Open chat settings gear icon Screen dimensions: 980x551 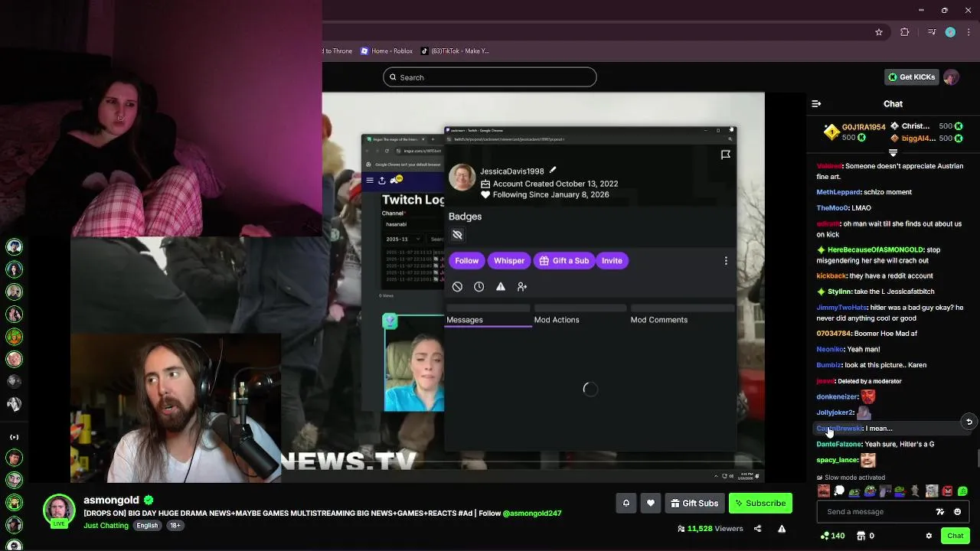point(929,536)
